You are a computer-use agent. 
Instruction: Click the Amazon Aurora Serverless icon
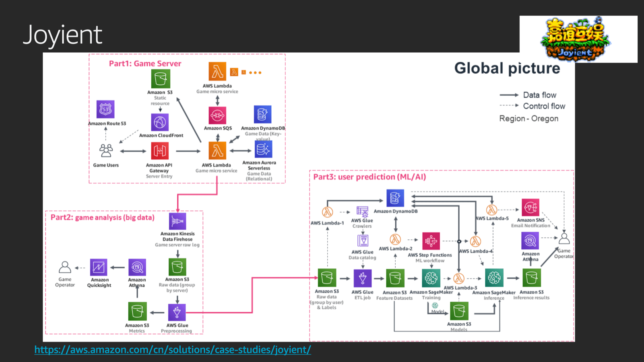pos(263,149)
